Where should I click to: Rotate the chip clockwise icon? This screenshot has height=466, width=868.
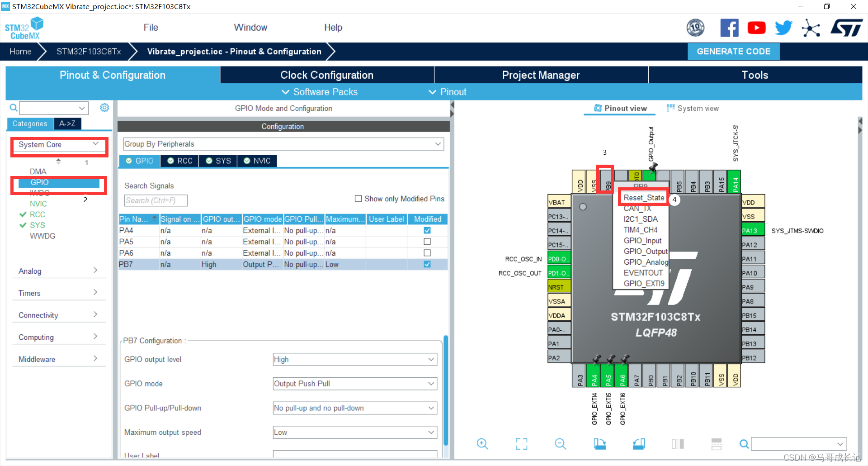[599, 444]
